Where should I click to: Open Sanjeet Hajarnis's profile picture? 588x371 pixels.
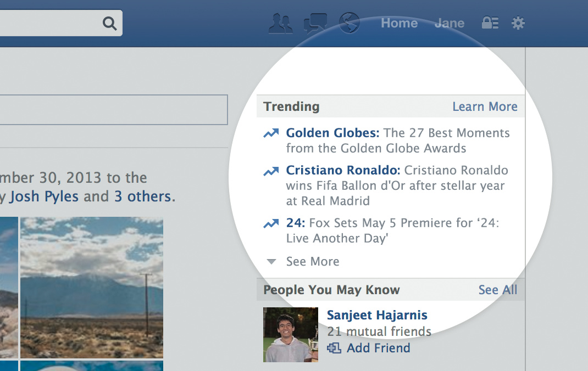tap(291, 334)
